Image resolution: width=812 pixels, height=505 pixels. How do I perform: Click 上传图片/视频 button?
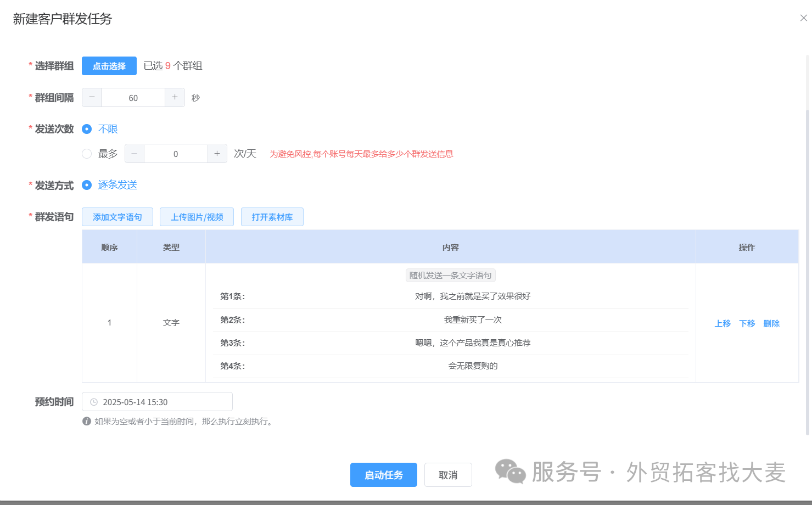coord(197,217)
